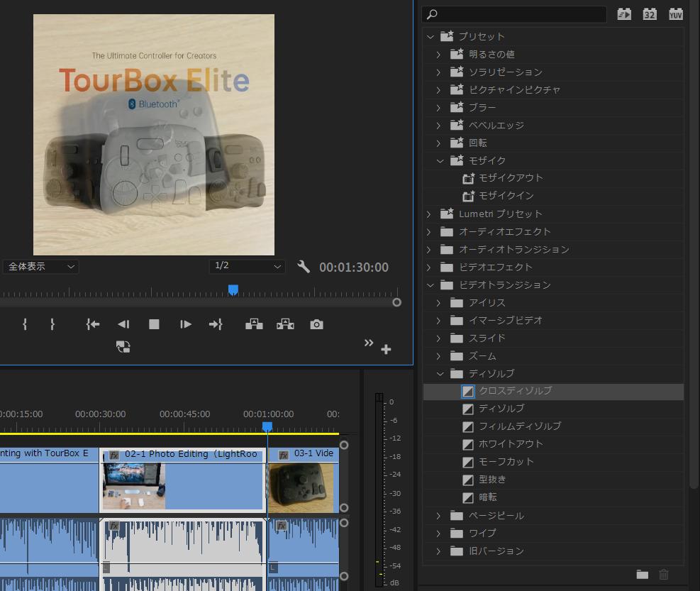
Task: Toggle the YUV effects filter
Action: 675,14
